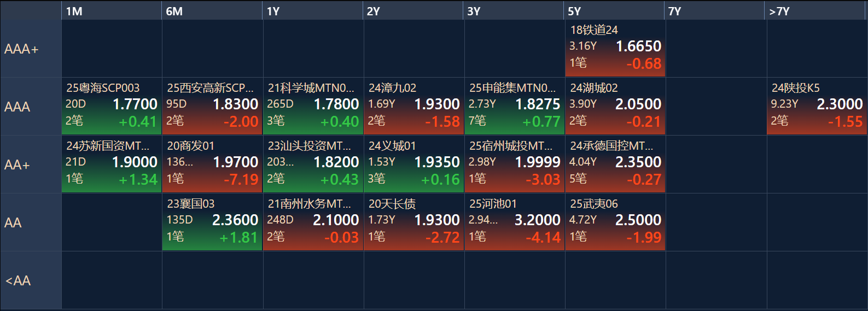The height and width of the screenshot is (311, 868).
Task: Click the >7Y maturity column header
Action: 816,11
